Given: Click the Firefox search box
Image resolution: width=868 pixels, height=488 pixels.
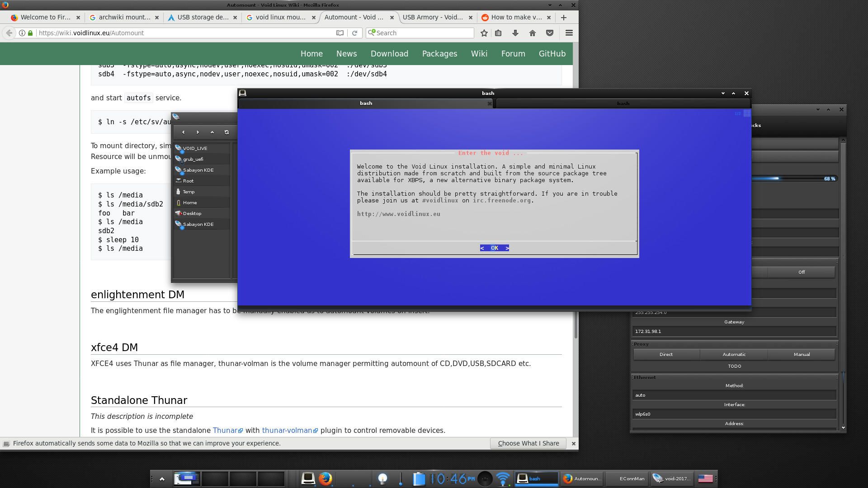Looking at the screenshot, I should (420, 33).
